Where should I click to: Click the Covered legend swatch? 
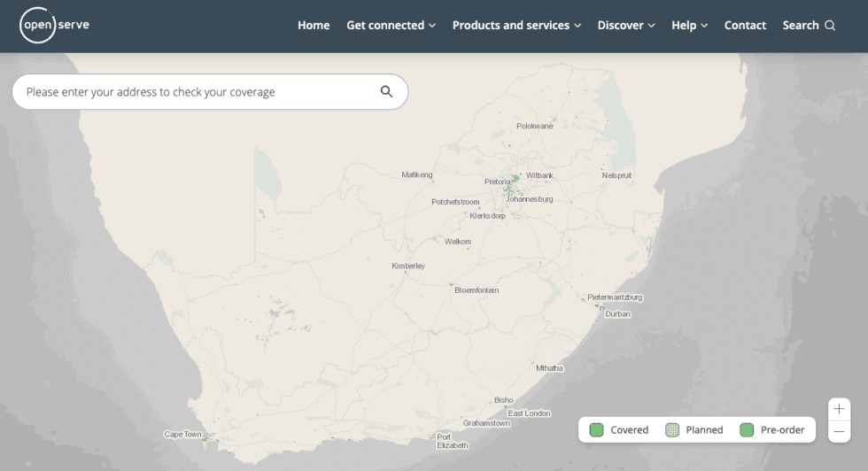597,430
